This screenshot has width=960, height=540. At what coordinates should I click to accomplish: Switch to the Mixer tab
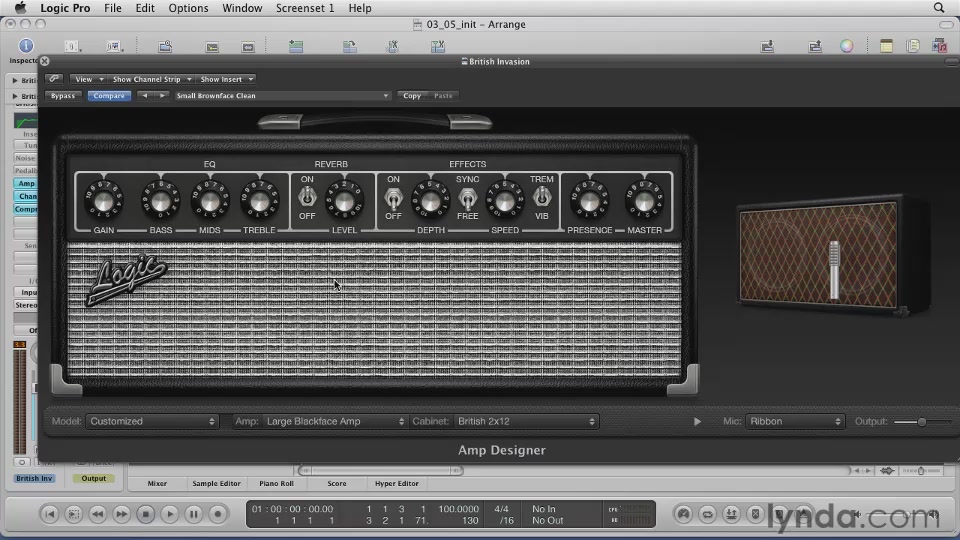157,483
